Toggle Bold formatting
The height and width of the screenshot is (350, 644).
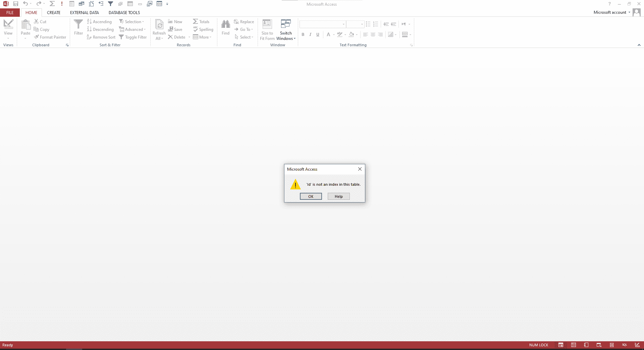click(303, 34)
